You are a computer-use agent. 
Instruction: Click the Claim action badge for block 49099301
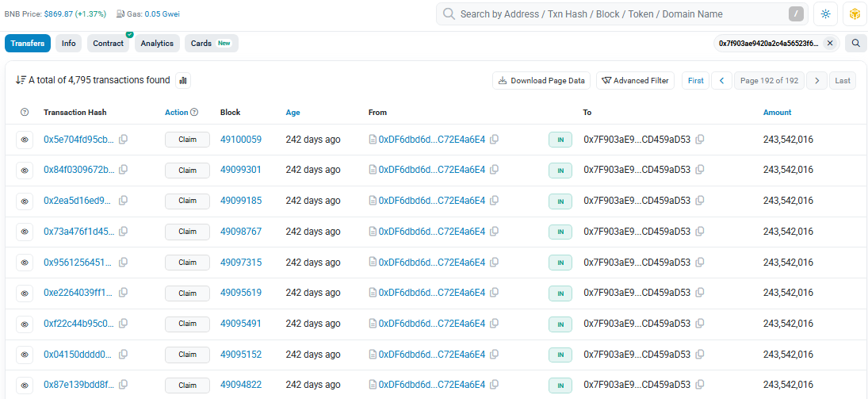coord(187,170)
